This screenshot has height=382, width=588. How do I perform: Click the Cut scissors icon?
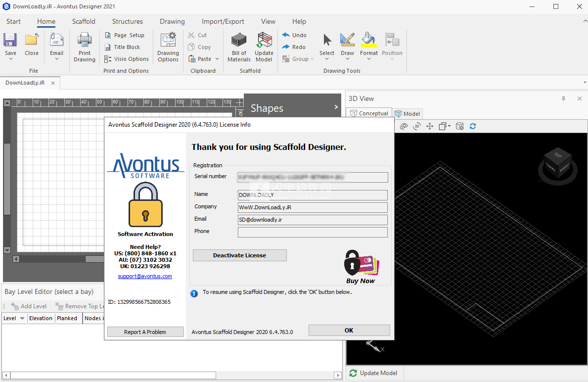tap(191, 35)
